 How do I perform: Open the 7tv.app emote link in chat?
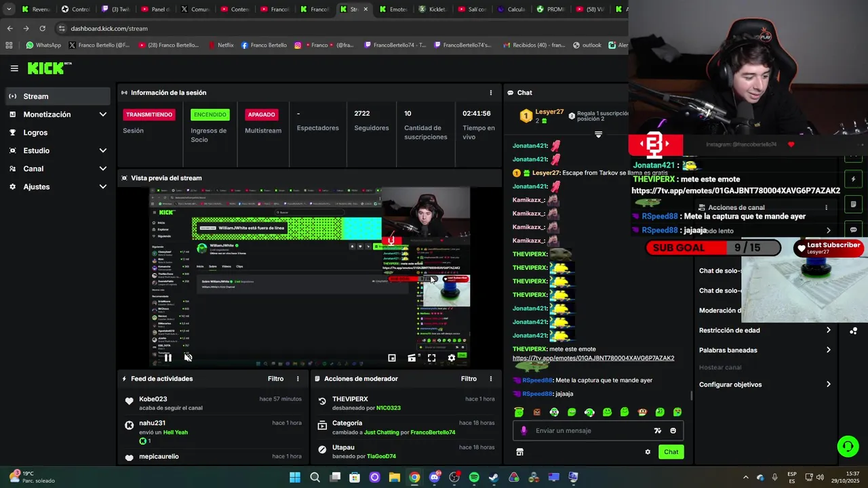593,358
